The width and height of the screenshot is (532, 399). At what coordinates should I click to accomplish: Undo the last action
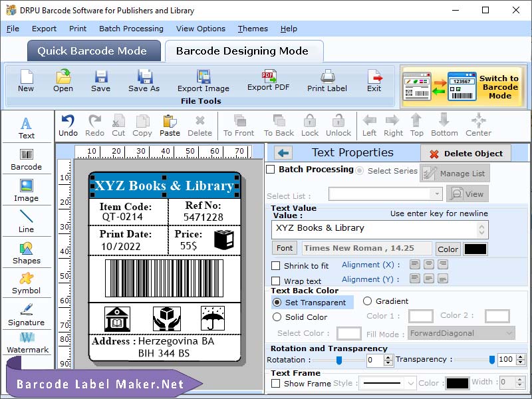pyautogui.click(x=68, y=126)
